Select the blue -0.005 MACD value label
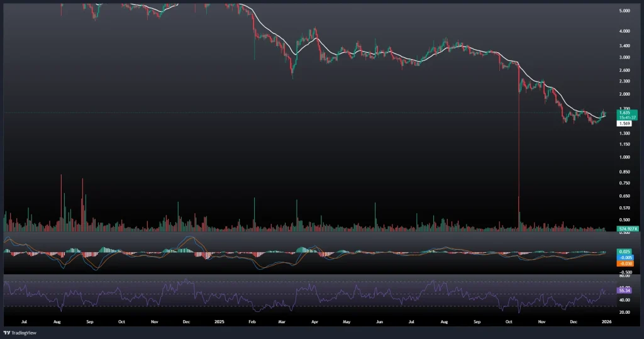Image resolution: width=644 pixels, height=339 pixels. tap(608, 258)
